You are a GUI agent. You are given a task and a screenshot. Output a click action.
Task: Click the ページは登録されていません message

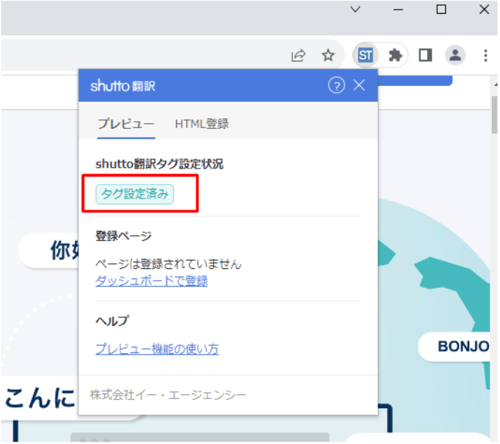pyautogui.click(x=168, y=264)
